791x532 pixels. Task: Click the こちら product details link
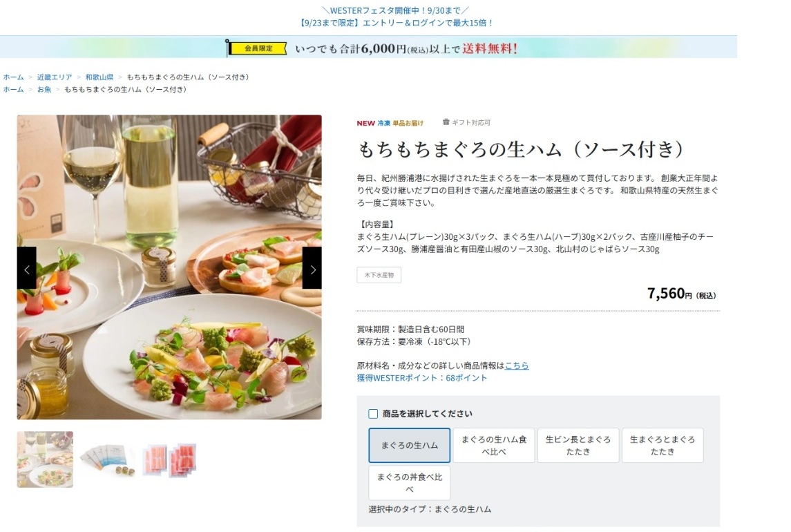517,365
